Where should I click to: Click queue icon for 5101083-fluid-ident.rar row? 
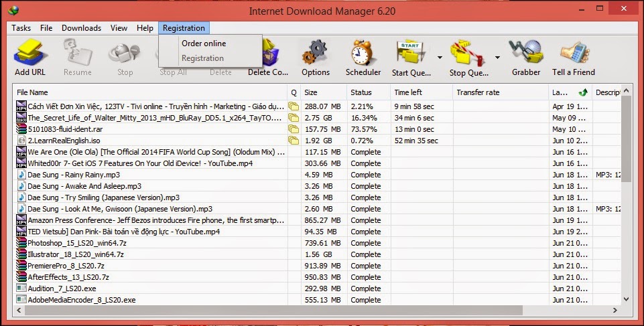(294, 129)
